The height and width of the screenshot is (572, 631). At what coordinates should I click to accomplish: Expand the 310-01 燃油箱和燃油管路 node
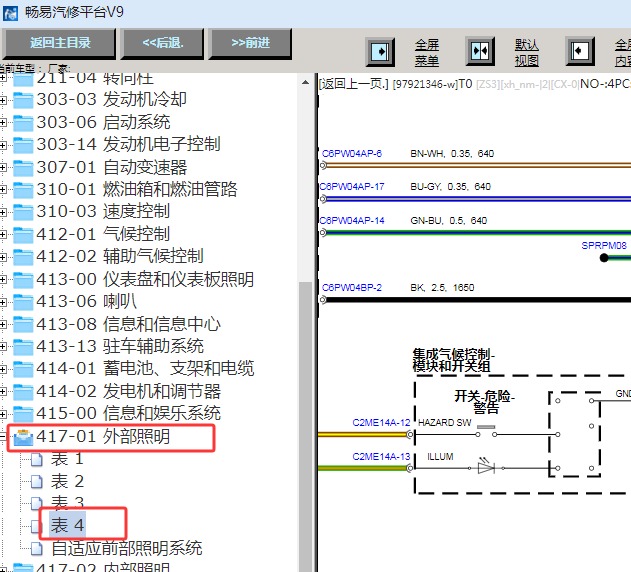point(3,190)
